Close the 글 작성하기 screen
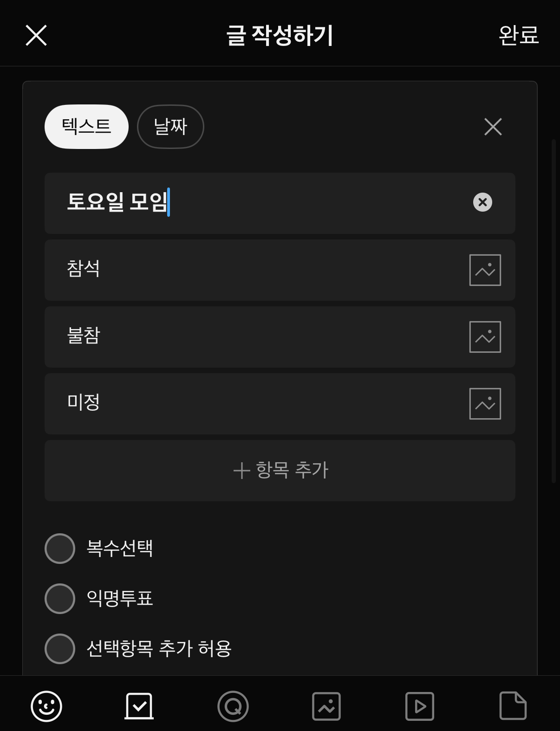560x731 pixels. click(36, 35)
